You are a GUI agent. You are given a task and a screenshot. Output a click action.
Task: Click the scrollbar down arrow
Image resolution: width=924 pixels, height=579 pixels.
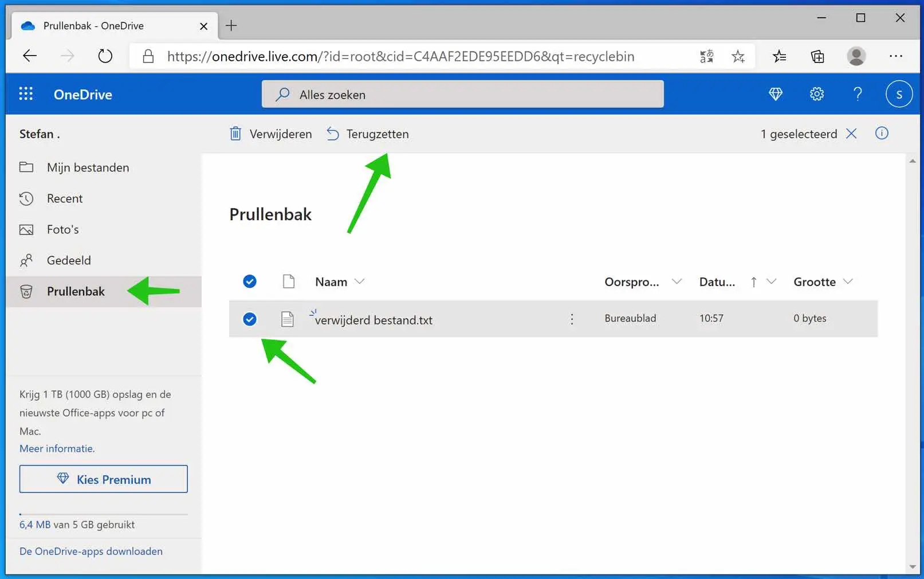click(913, 567)
